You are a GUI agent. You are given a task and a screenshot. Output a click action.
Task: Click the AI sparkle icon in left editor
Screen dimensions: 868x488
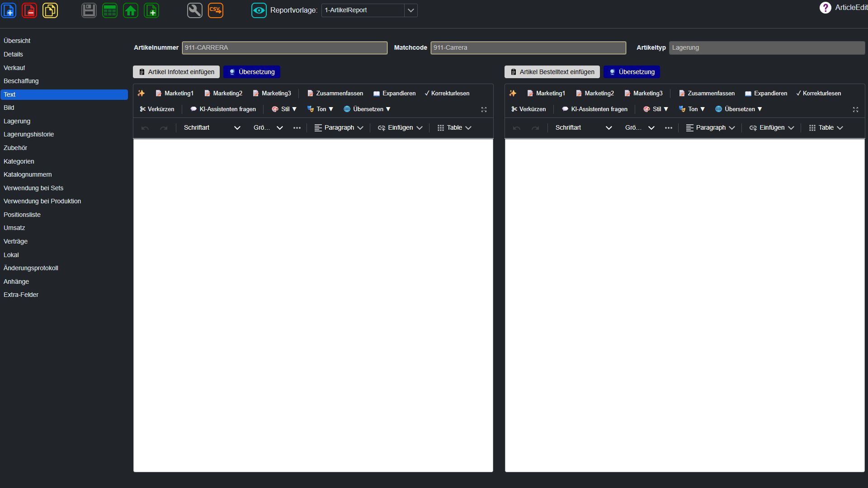[x=141, y=93]
